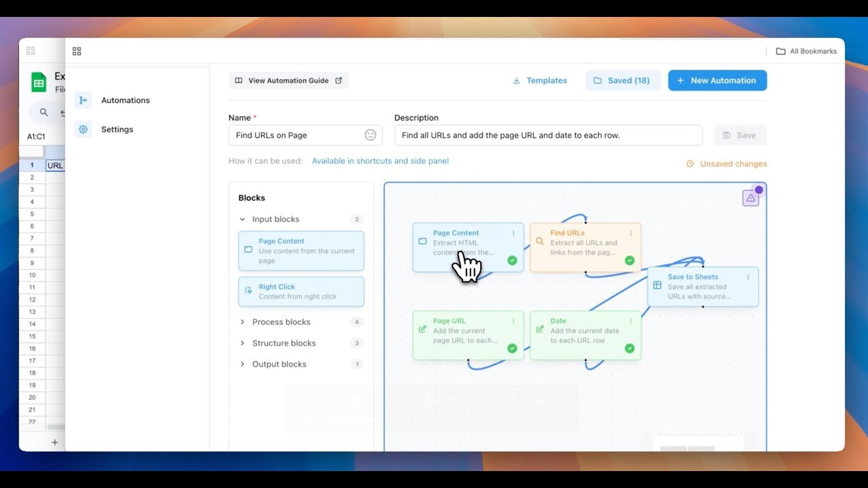The image size is (868, 488).
Task: Toggle the green checkmark on Page Content block
Action: 513,261
